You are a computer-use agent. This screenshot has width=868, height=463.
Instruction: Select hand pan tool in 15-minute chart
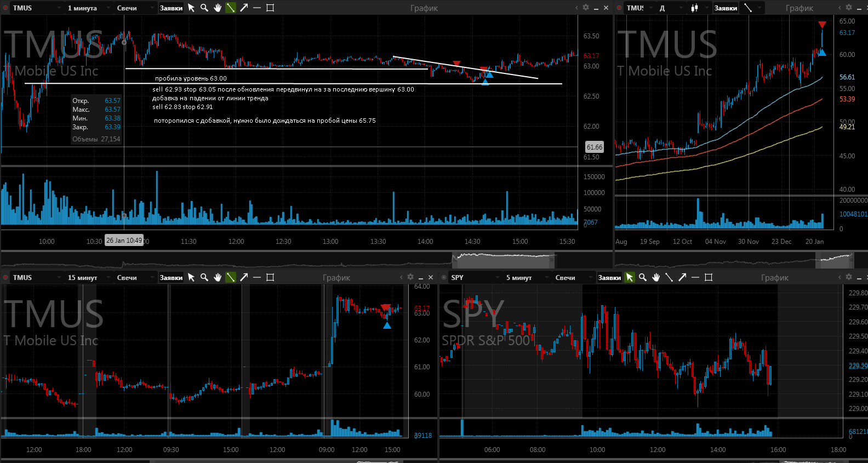pos(218,277)
